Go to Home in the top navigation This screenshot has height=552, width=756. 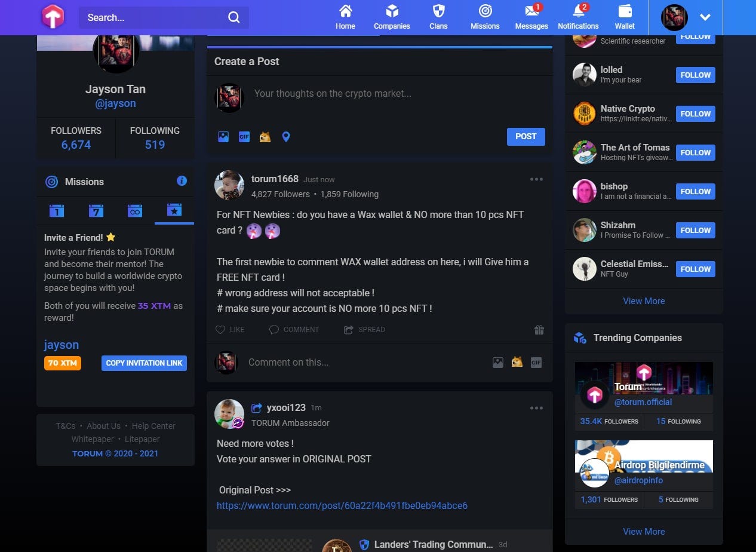point(345,17)
